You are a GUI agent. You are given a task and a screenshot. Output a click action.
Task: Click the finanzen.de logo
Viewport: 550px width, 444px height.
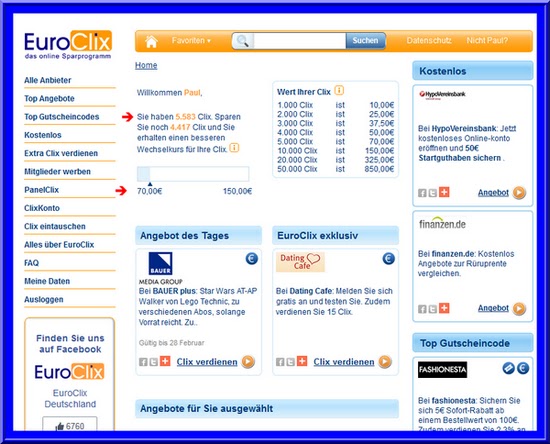[x=442, y=223]
